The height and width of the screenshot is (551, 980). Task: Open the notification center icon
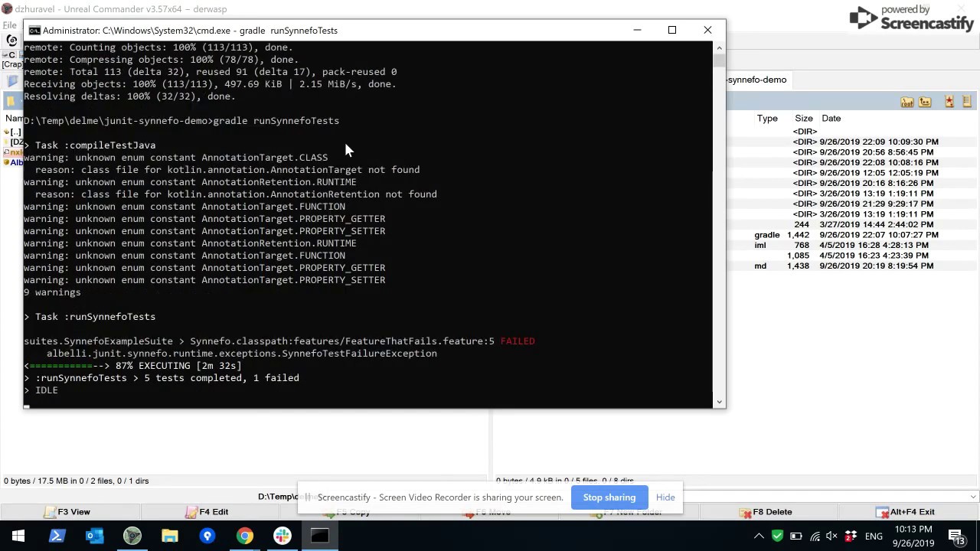956,536
